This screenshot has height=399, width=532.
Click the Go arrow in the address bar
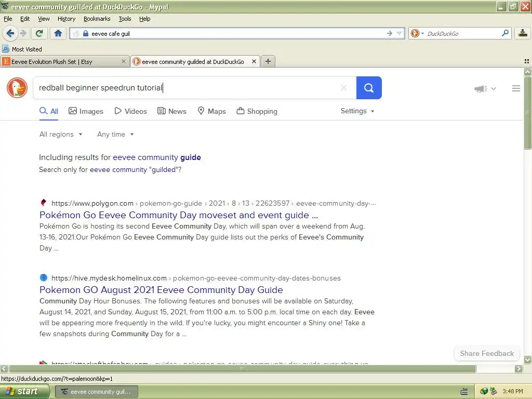(390, 33)
